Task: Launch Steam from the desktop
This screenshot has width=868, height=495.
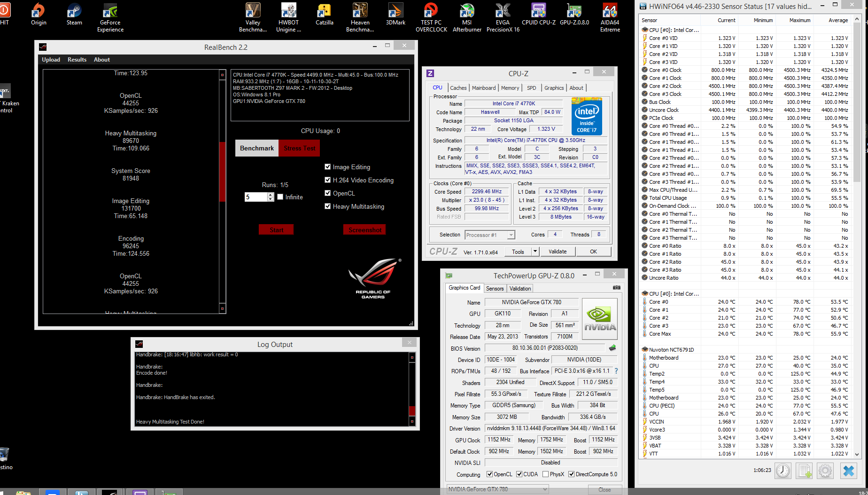Action: click(74, 14)
